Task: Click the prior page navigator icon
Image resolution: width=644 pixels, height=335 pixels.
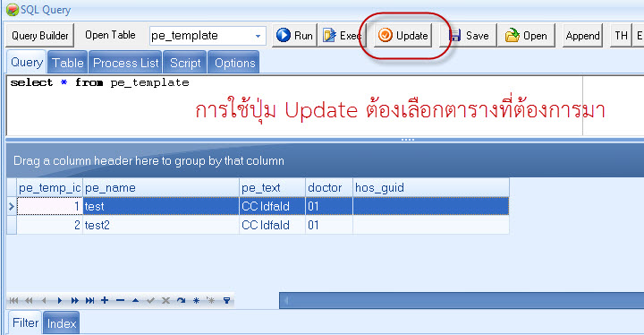Action: (29, 300)
